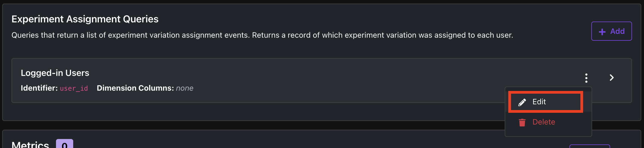Viewport: 644px width, 148px height.
Task: Click the Metrics count badge showing 0
Action: tap(64, 144)
